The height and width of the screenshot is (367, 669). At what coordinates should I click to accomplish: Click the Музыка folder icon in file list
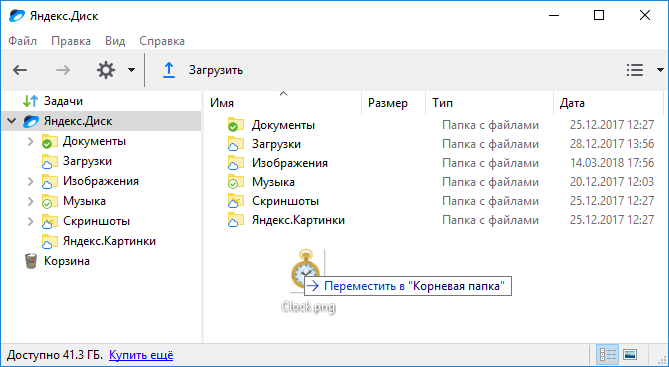pyautogui.click(x=236, y=182)
